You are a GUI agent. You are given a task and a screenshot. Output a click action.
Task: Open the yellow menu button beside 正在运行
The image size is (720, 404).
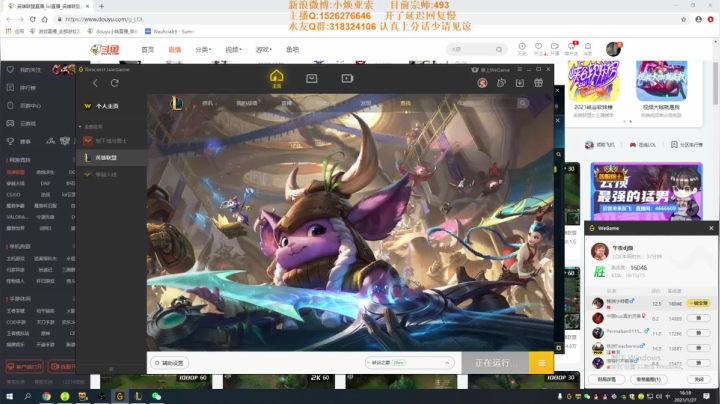541,363
